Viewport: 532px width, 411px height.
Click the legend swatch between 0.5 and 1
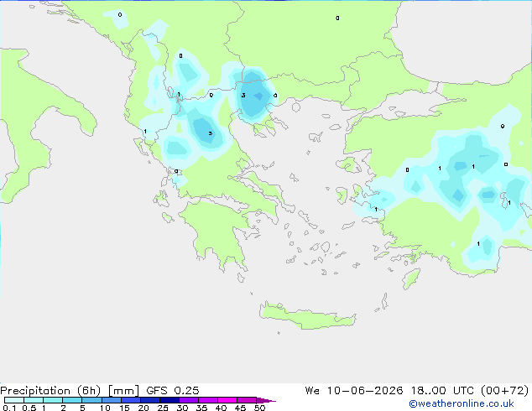[x=34, y=400]
